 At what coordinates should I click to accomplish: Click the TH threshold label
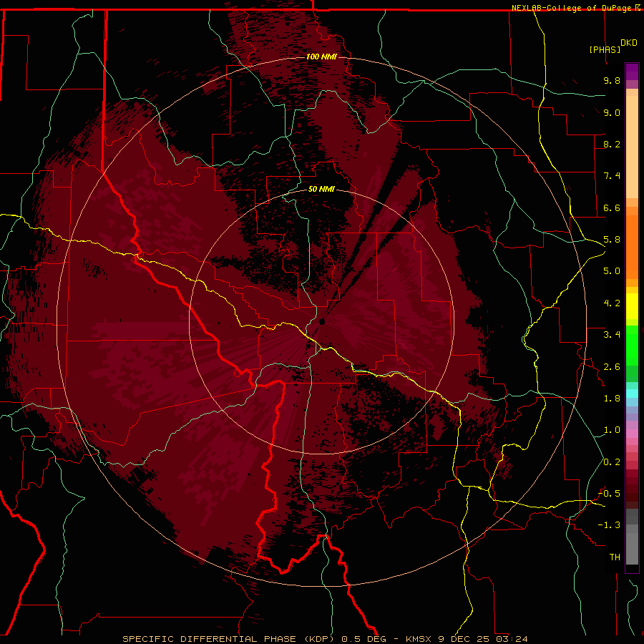[615, 557]
